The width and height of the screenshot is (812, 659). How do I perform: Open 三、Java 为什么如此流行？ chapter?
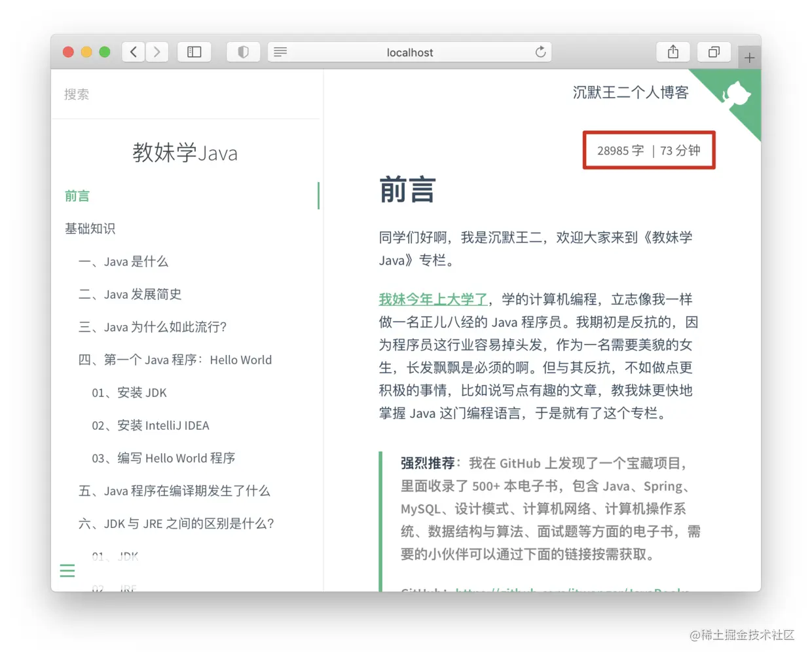point(153,327)
